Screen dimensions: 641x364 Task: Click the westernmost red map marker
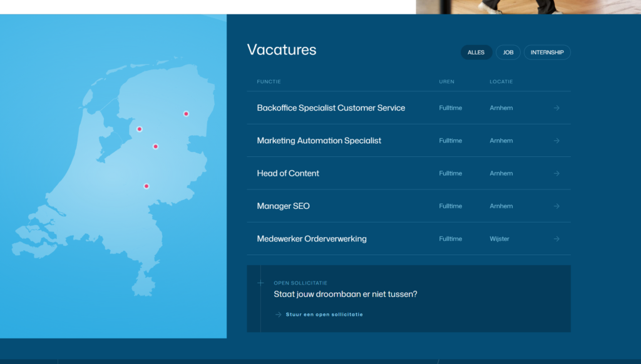[140, 129]
